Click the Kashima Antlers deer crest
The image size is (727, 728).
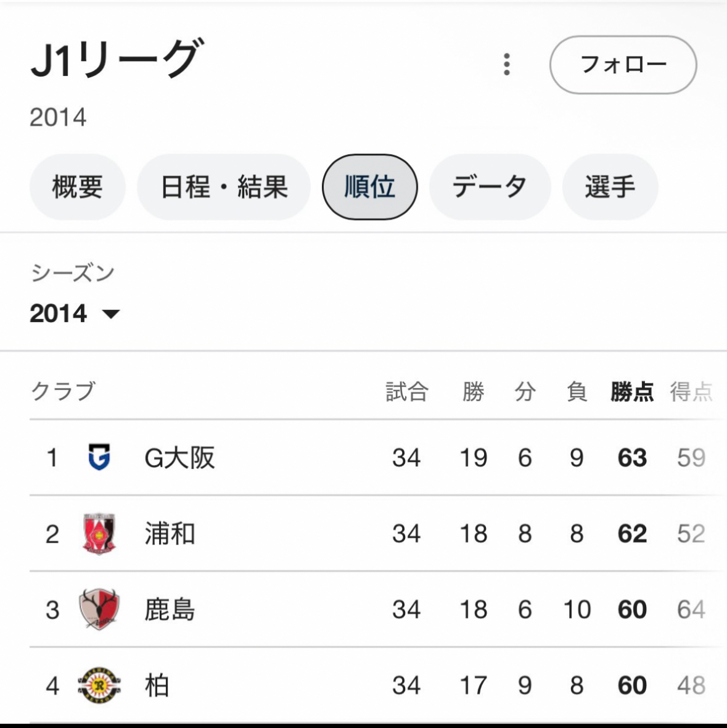point(99,609)
